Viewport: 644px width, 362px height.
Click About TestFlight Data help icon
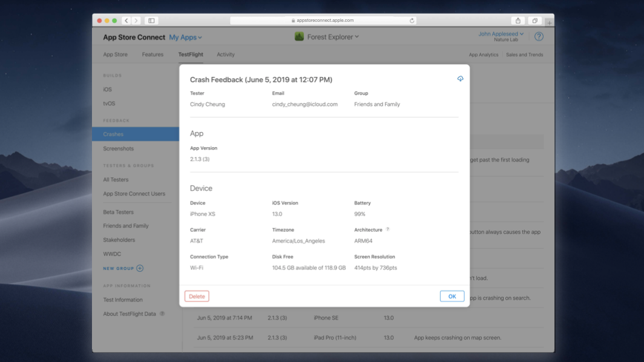(162, 314)
